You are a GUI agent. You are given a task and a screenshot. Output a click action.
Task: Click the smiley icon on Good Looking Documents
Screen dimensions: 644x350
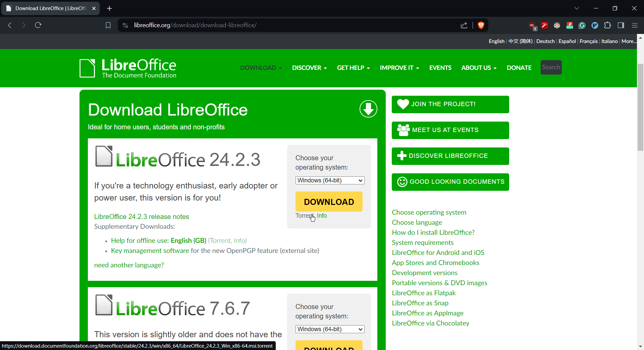[402, 182]
